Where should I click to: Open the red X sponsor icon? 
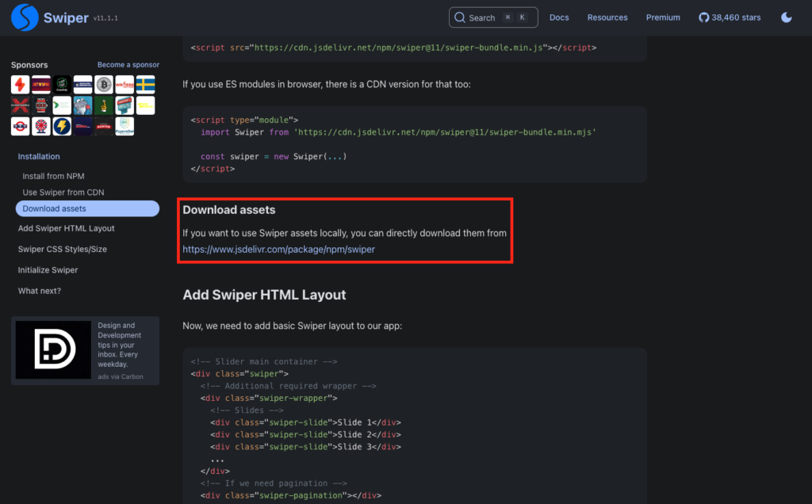20,105
